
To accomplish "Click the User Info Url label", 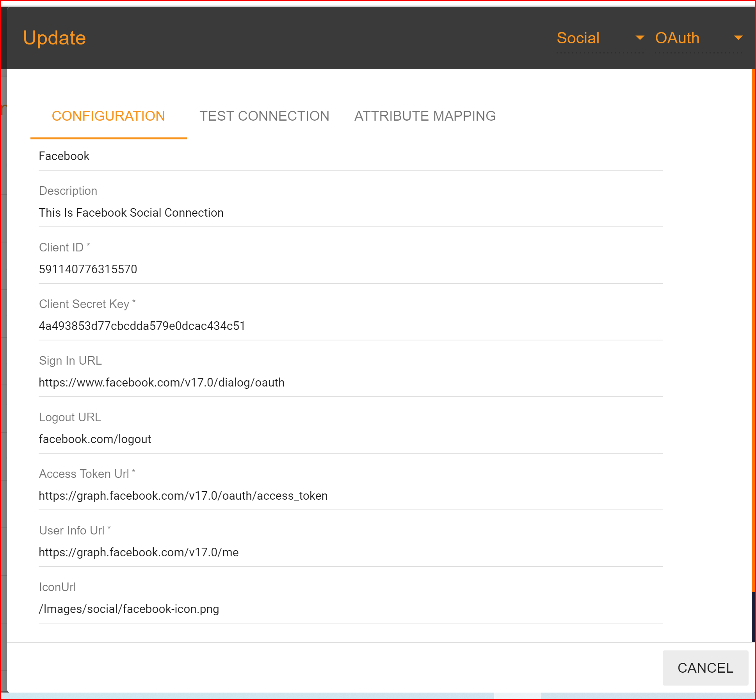I will (75, 531).
